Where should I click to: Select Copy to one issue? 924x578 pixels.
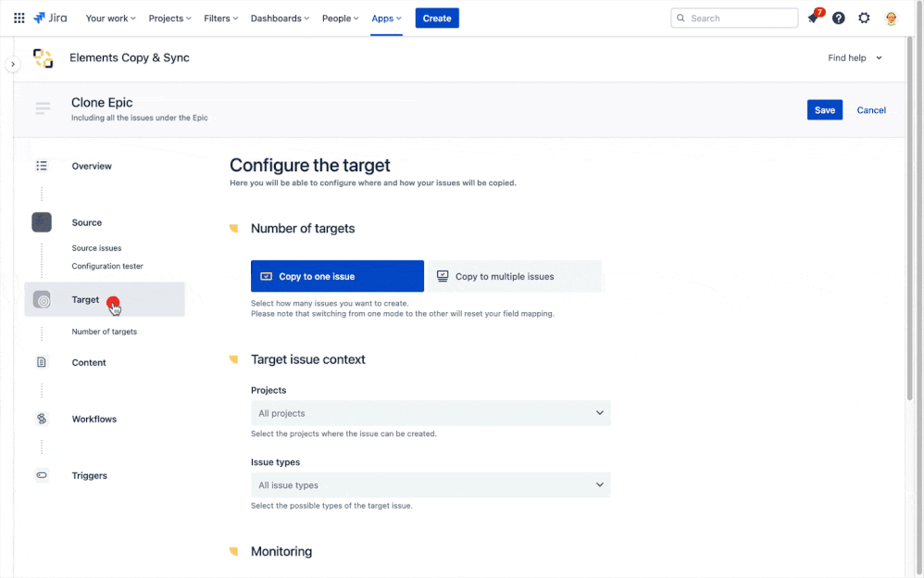click(x=337, y=276)
